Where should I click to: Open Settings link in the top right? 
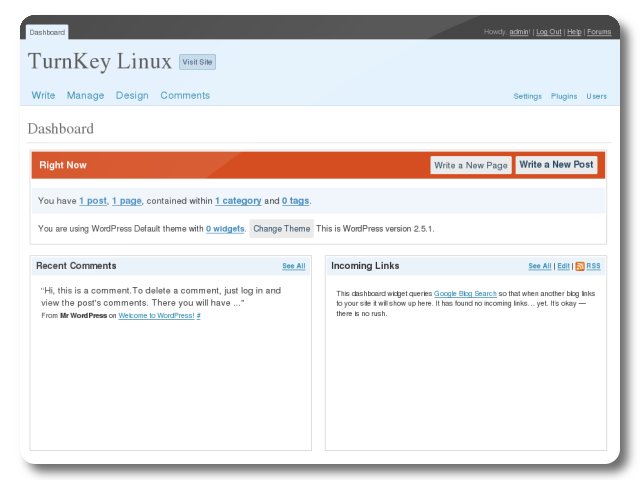[527, 97]
